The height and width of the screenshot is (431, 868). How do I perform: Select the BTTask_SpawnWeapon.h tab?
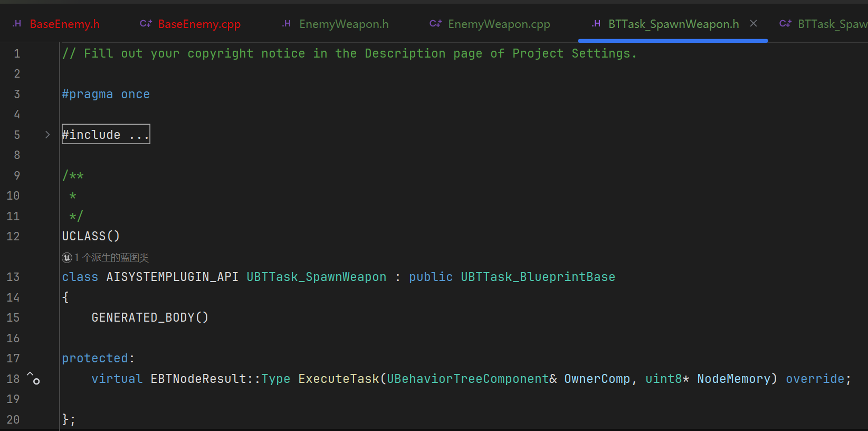coord(673,24)
